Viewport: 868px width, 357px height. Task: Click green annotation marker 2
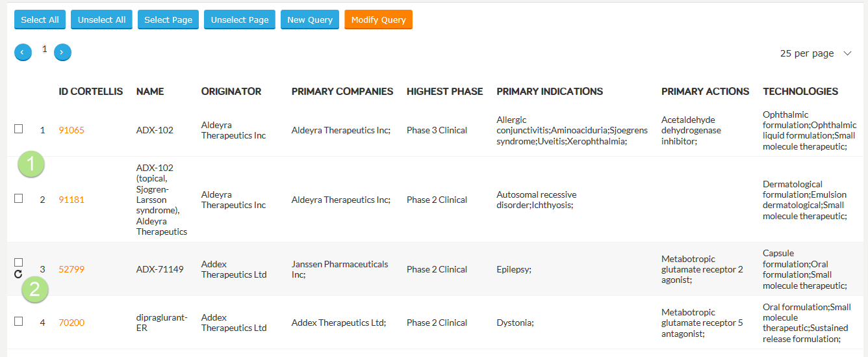click(36, 289)
